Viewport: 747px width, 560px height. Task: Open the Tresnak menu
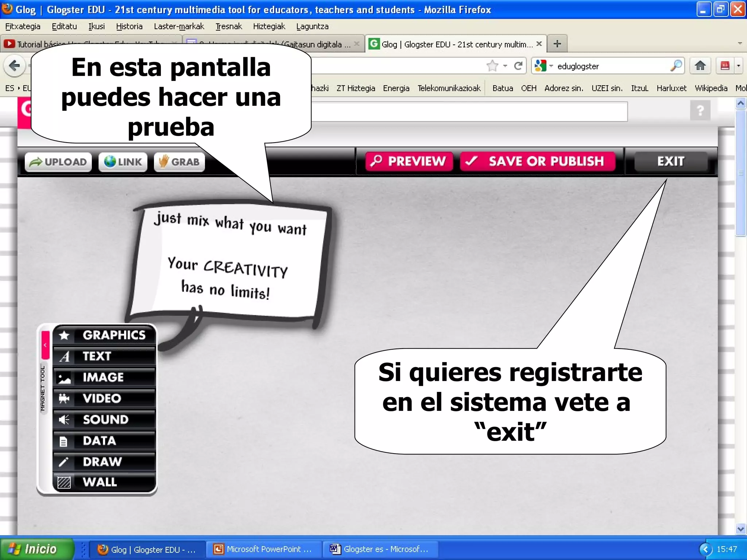229,27
